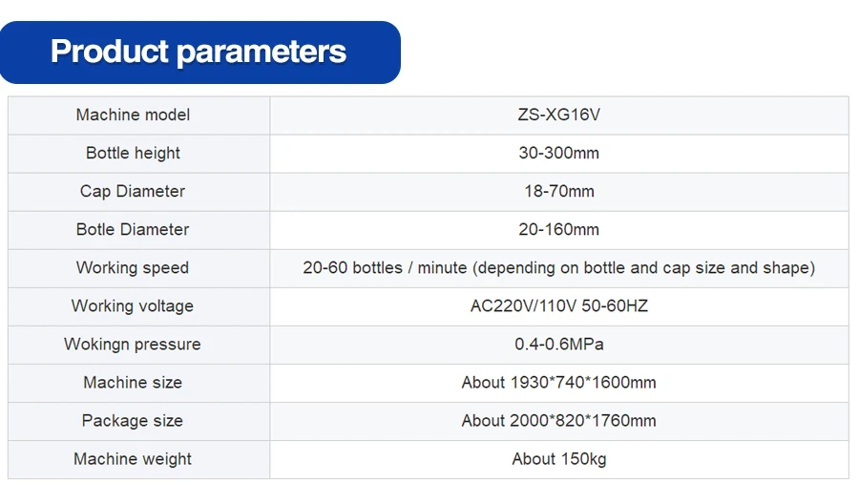Select the Machine model label cell
This screenshot has width=859, height=504.
[138, 115]
